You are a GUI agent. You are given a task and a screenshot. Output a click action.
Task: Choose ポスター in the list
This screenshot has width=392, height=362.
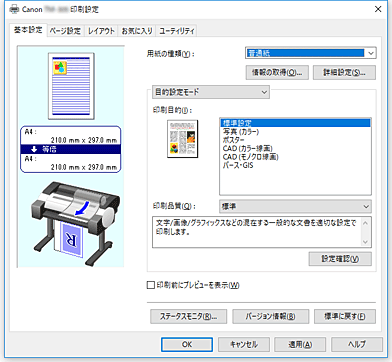pos(295,140)
